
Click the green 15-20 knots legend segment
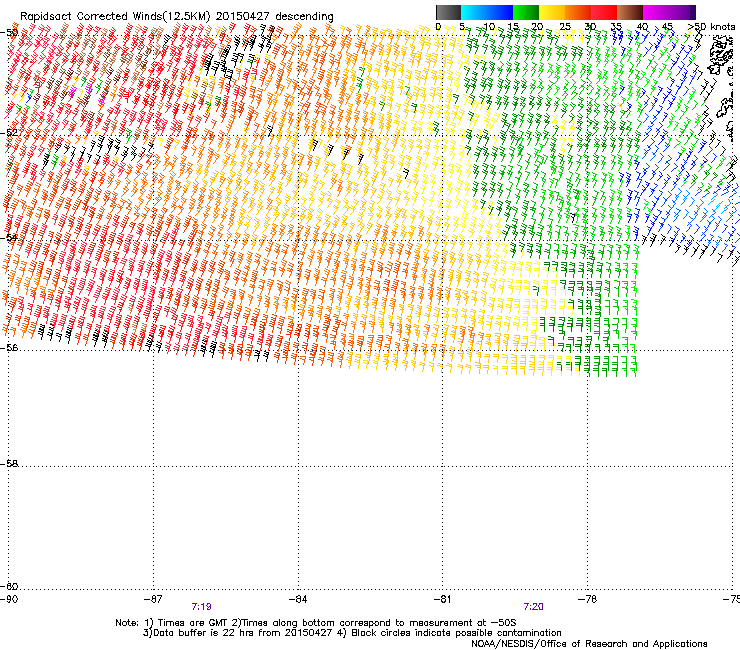[526, 12]
